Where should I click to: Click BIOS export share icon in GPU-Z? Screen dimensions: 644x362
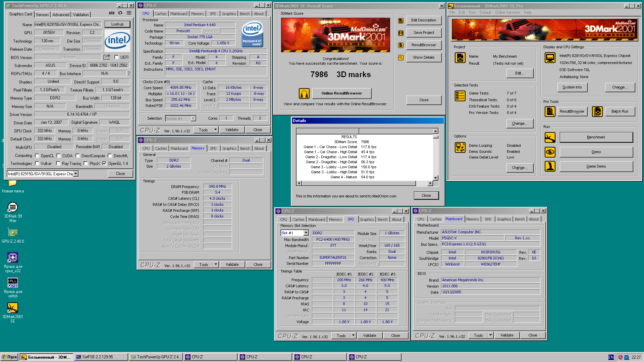click(x=107, y=57)
